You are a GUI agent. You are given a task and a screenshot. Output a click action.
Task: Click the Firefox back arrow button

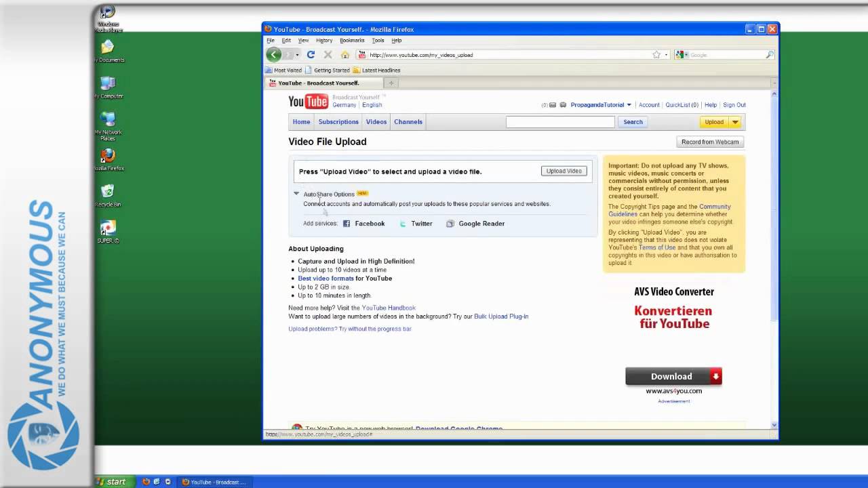[274, 55]
